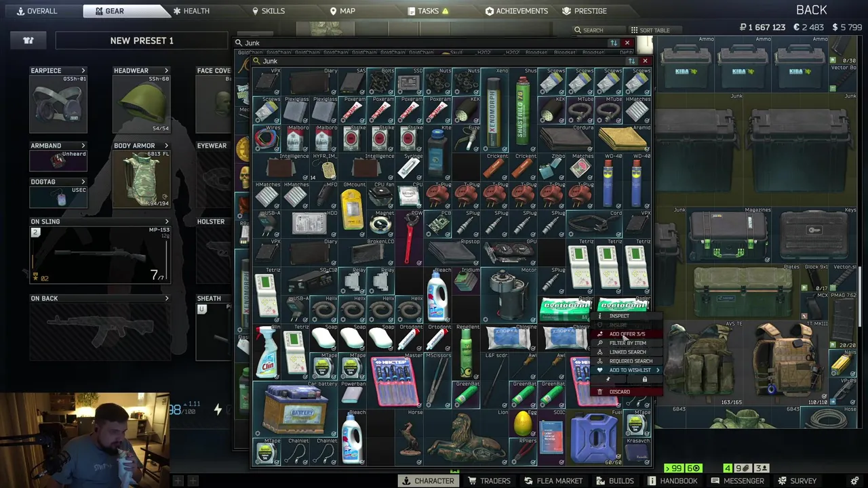Expand the ON SLING slot options
868x488 pixels.
point(167,222)
